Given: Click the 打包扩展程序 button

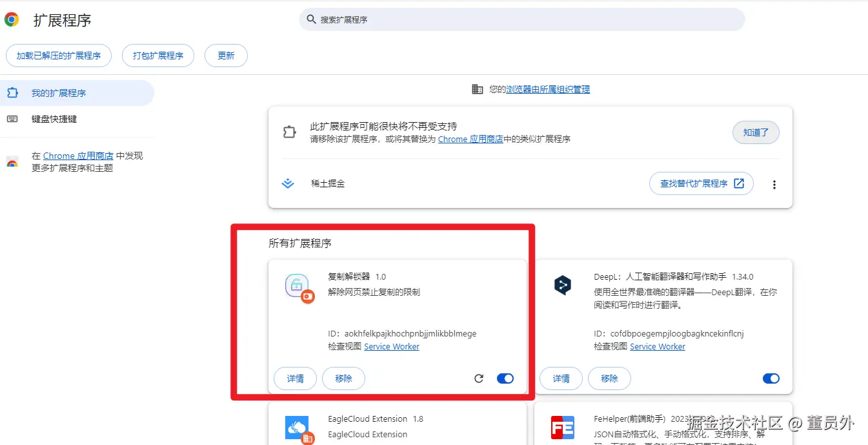Looking at the screenshot, I should (158, 56).
